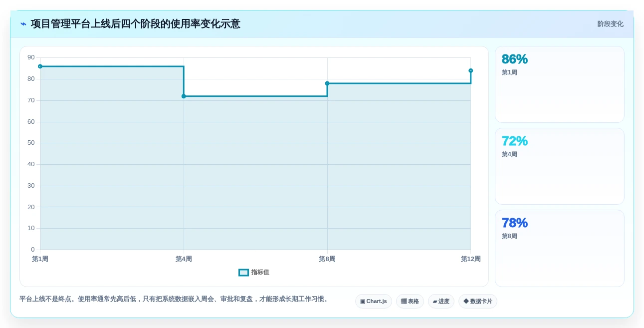Click the chart data point at 第12周
The width and height of the screenshot is (644, 328).
[x=470, y=71]
